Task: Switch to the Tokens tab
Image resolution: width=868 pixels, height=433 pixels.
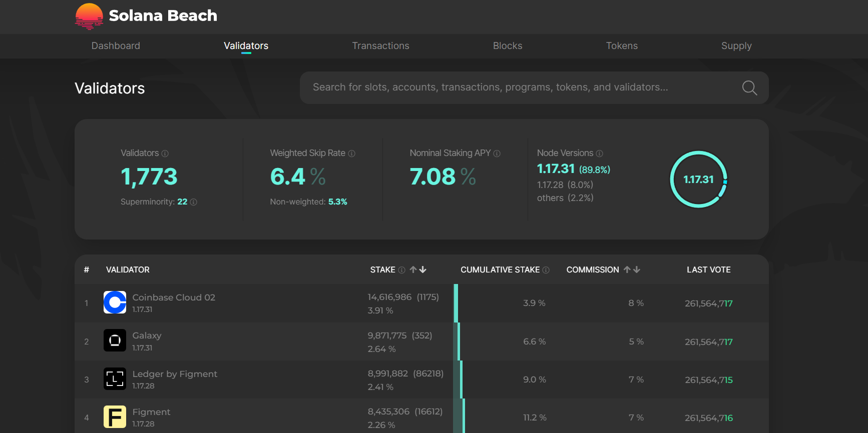Action: tap(622, 45)
